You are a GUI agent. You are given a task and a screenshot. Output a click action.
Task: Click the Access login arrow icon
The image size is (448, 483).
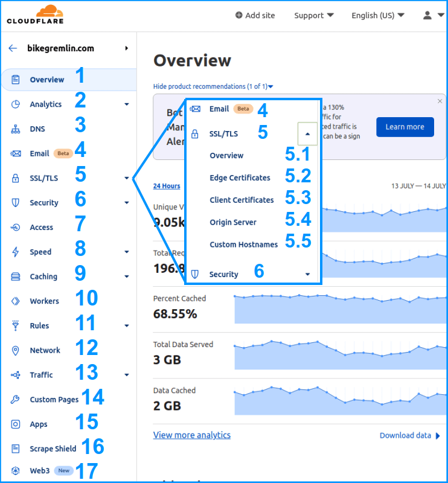tap(16, 228)
